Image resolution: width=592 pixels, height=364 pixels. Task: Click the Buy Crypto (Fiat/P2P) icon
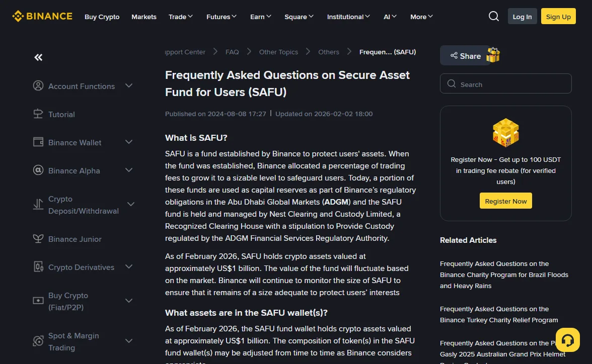tap(38, 301)
